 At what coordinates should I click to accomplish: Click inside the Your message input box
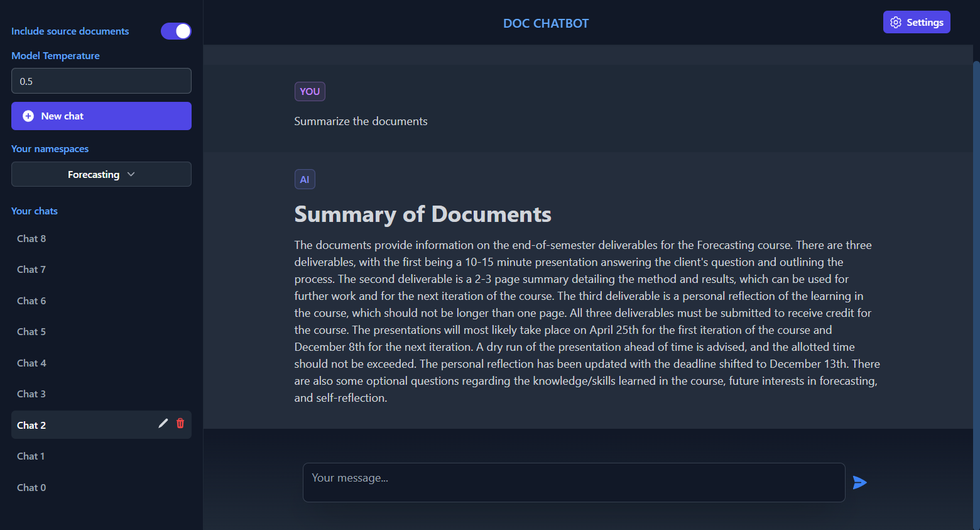pyautogui.click(x=574, y=482)
